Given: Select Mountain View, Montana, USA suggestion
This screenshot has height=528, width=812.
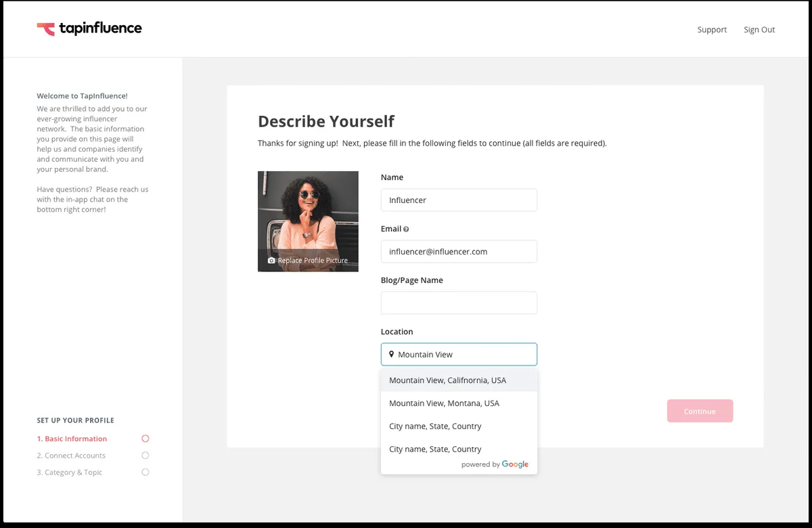Looking at the screenshot, I should 459,403.
